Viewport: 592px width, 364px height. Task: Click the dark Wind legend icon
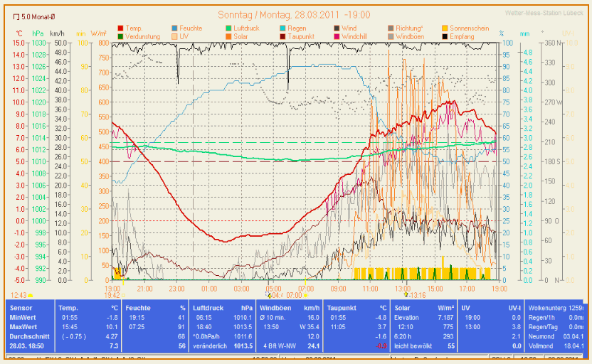[337, 28]
